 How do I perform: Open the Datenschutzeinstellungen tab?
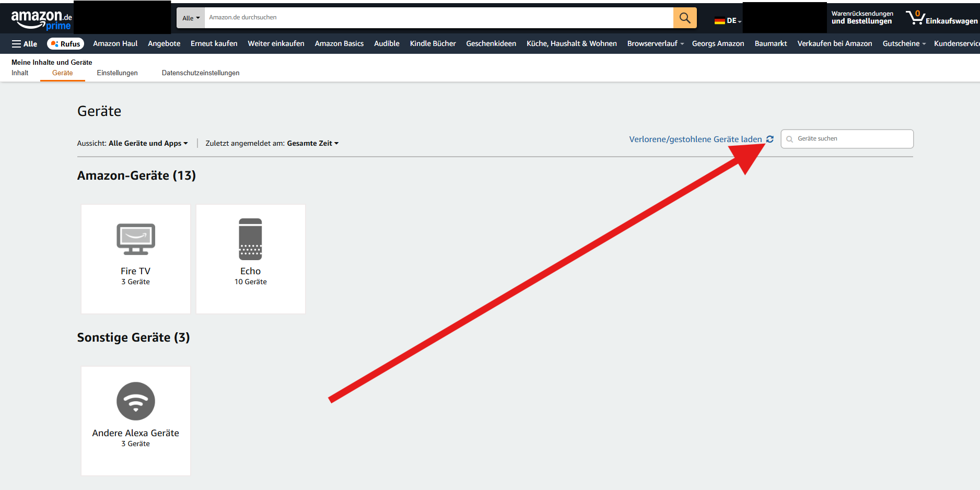201,73
